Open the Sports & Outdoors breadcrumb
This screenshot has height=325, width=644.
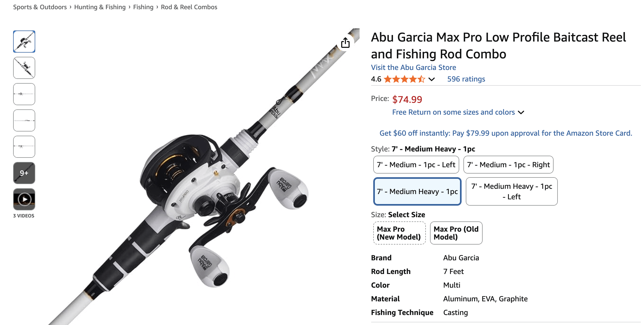[40, 7]
